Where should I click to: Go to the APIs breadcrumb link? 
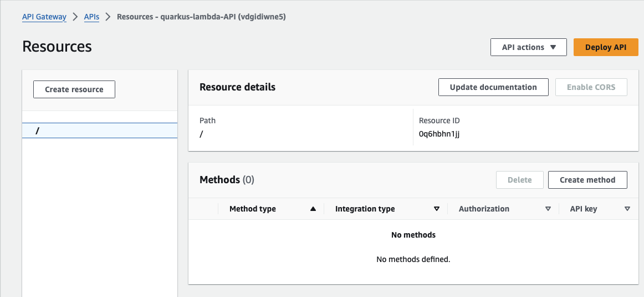pyautogui.click(x=91, y=17)
